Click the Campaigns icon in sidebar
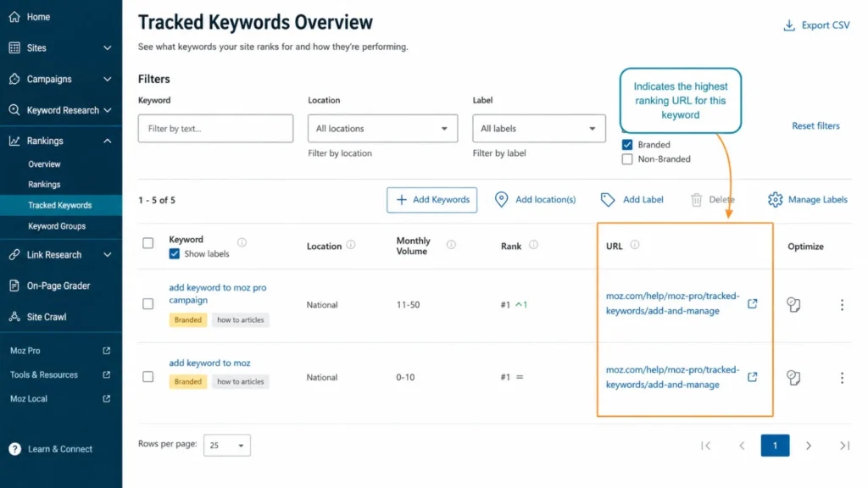This screenshot has height=488, width=868. pyautogui.click(x=14, y=79)
